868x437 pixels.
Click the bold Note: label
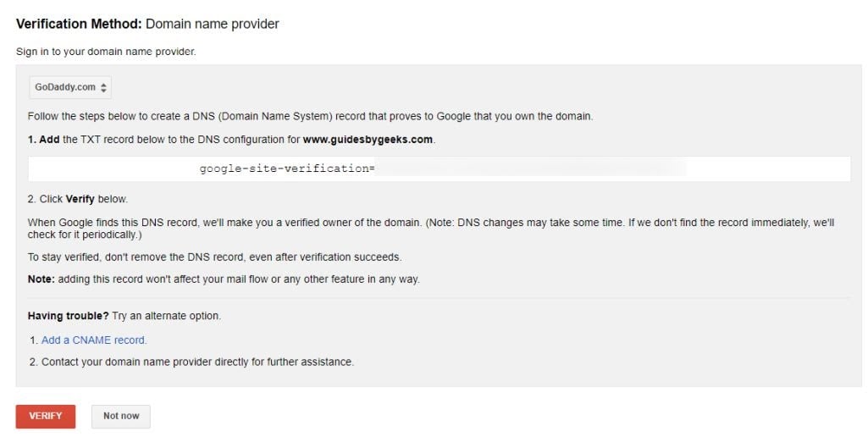41,279
